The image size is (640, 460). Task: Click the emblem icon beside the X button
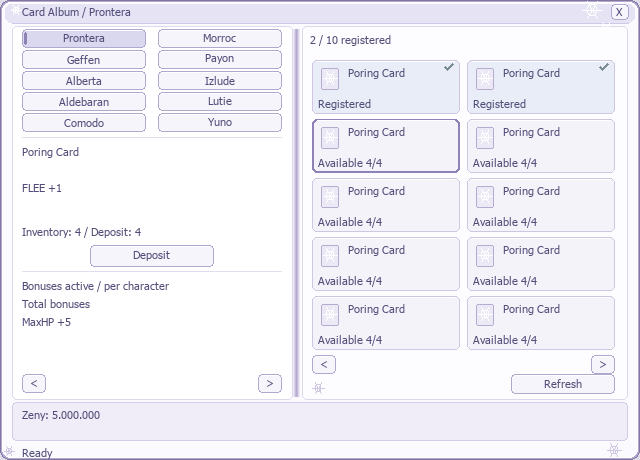point(592,11)
